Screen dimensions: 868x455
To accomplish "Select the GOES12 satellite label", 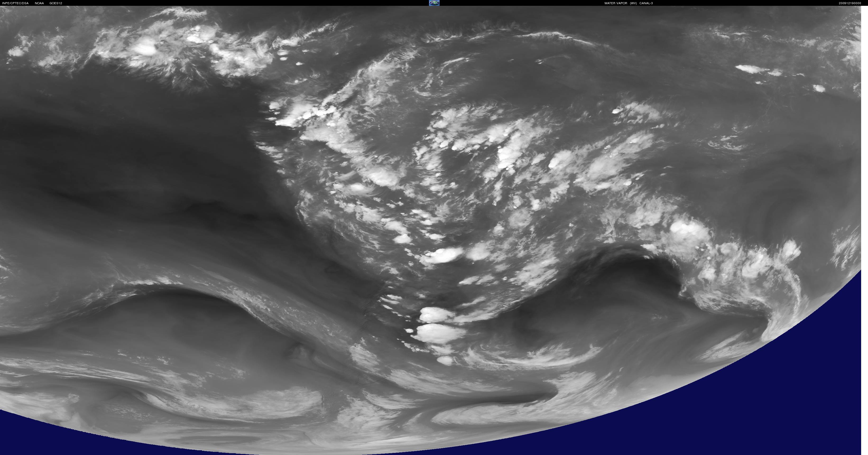I will (x=56, y=3).
